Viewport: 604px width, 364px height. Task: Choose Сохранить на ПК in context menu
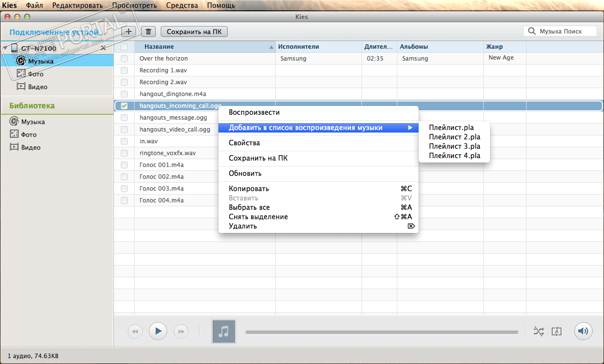click(x=319, y=158)
